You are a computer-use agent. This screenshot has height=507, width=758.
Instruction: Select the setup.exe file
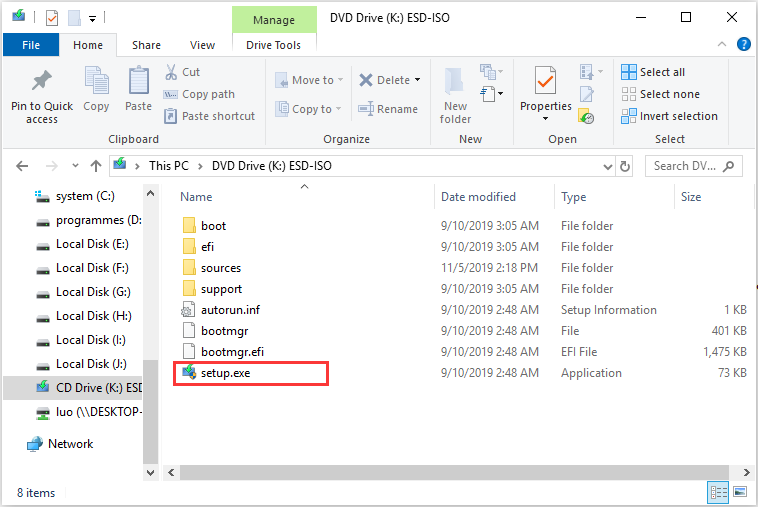225,373
